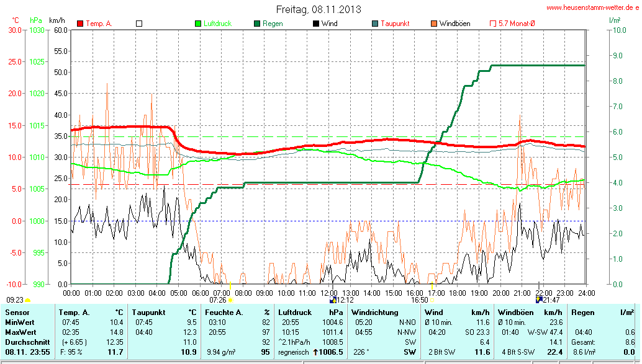This screenshot has width=642, height=364.
Task: Click the moonrise icon at 12:12
Action: (x=333, y=300)
